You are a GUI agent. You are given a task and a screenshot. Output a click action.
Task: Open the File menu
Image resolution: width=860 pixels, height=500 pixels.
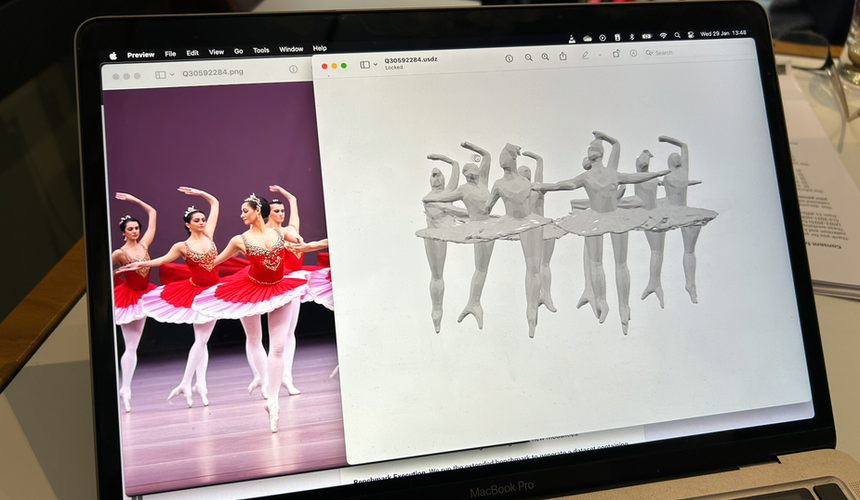pyautogui.click(x=171, y=54)
